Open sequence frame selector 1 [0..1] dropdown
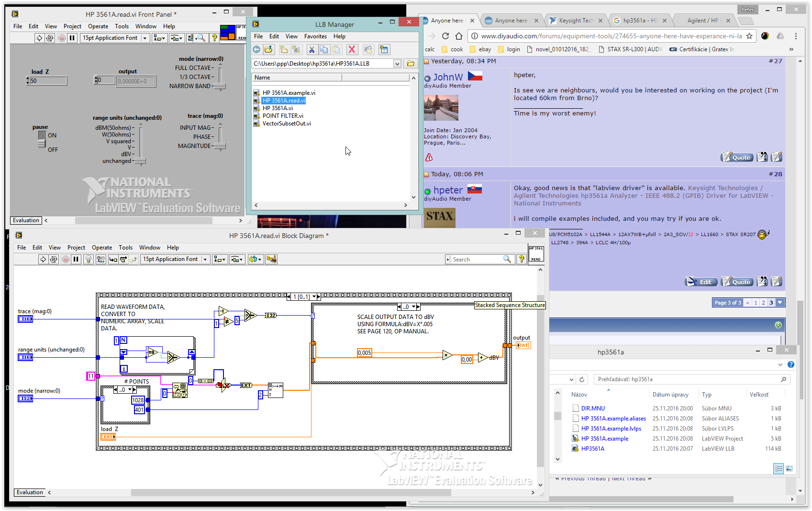This screenshot has height=511, width=812. click(314, 297)
